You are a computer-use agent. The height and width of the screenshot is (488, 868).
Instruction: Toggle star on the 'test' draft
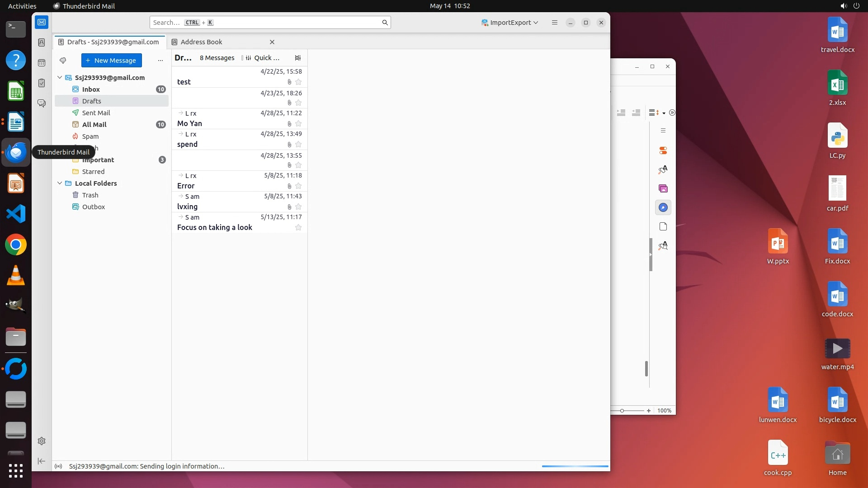(298, 82)
